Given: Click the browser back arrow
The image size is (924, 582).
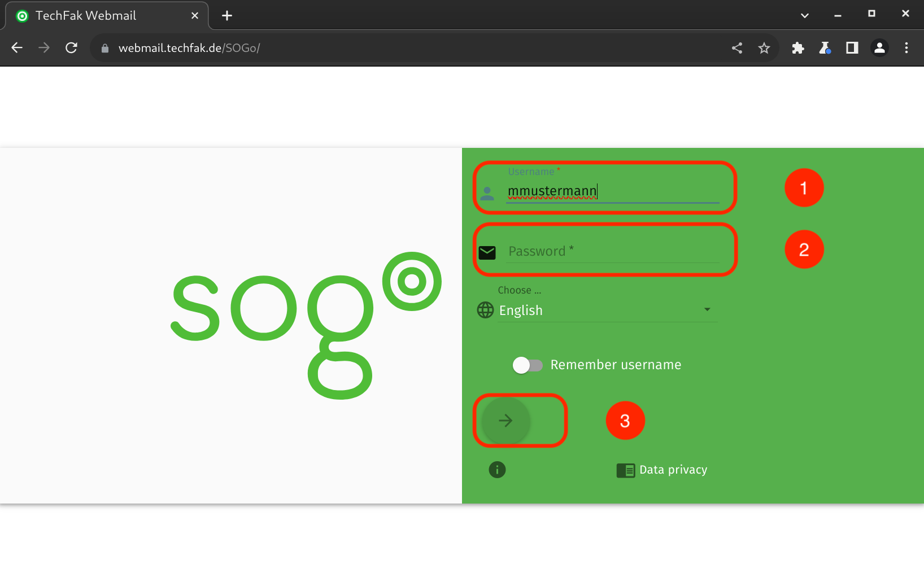Looking at the screenshot, I should tap(17, 48).
